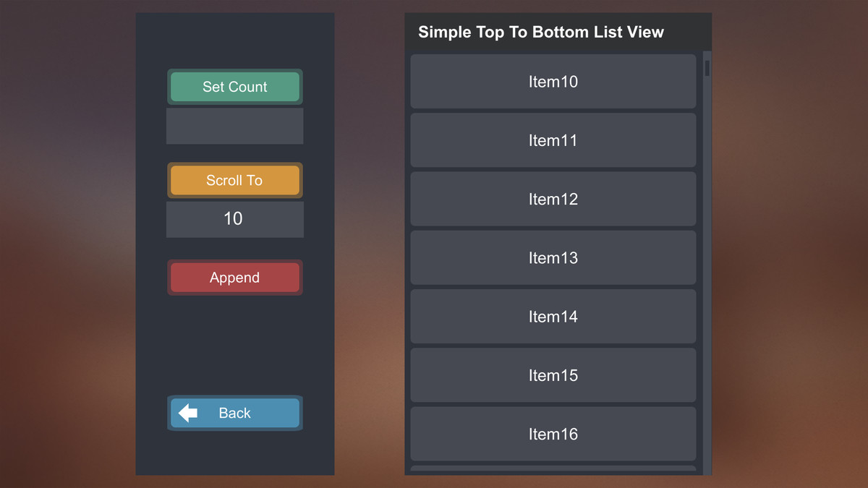Viewport: 868px width, 488px height.
Task: Select the Item15 entry in the list
Action: point(553,375)
